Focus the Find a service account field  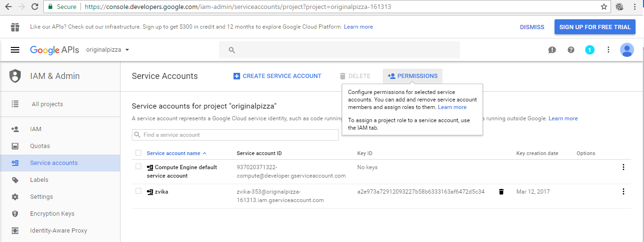point(235,135)
